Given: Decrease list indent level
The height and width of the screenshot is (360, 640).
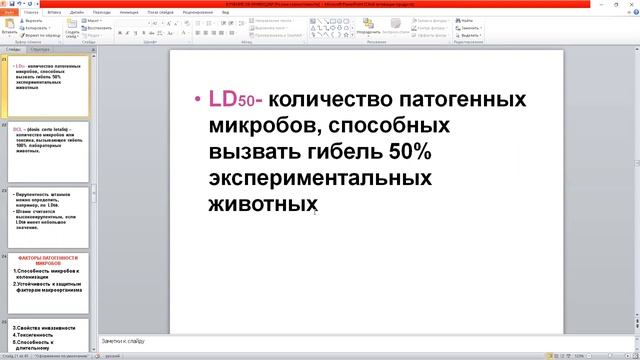Looking at the screenshot, I should coord(223,23).
